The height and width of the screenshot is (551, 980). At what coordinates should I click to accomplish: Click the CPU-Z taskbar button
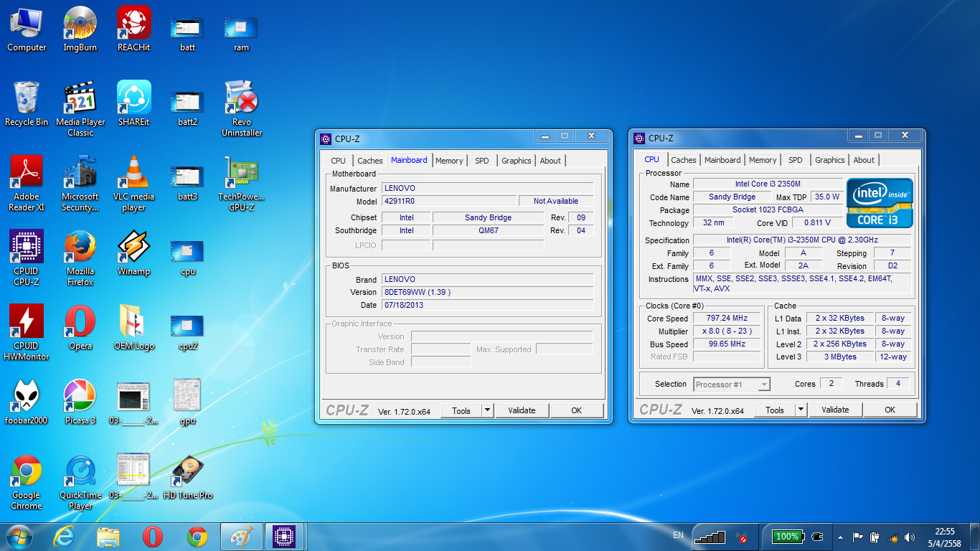point(286,537)
